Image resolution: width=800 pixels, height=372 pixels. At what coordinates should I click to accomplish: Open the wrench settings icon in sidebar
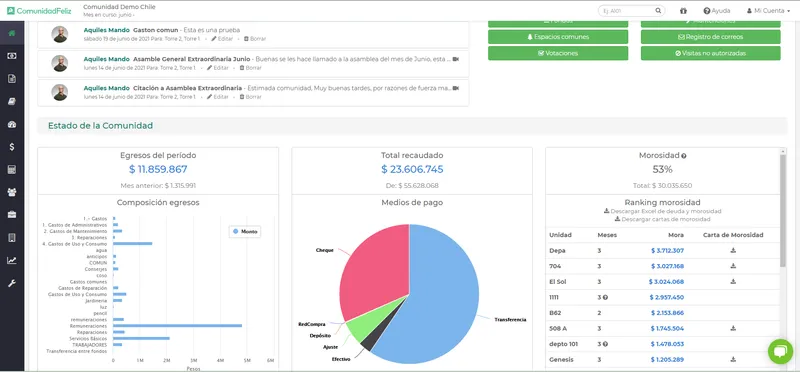click(x=11, y=283)
